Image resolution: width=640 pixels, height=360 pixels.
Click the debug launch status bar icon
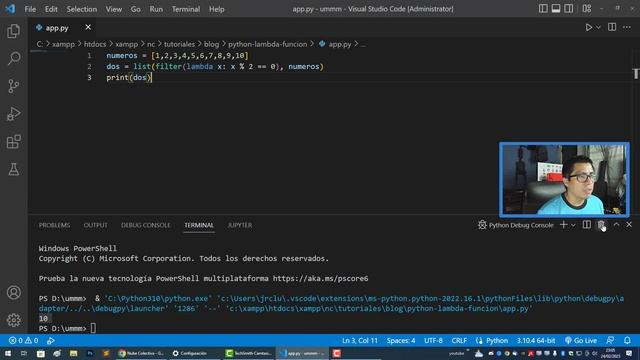[x=51, y=340]
